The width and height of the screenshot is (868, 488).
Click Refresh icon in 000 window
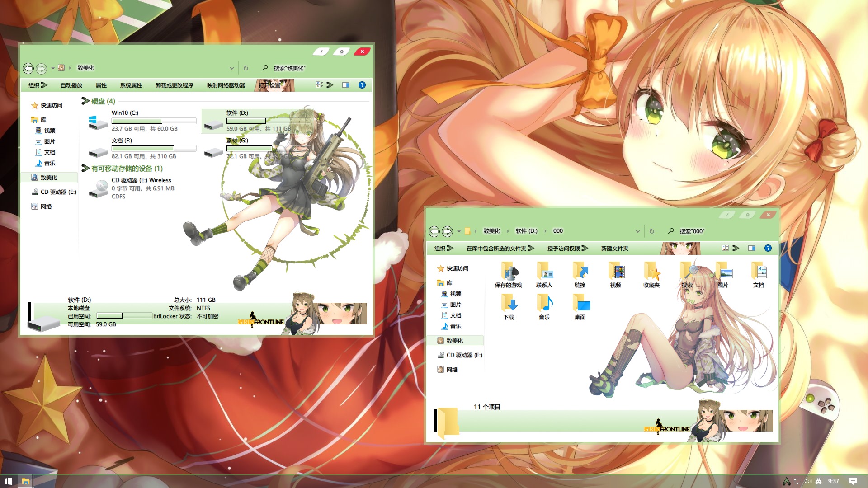pyautogui.click(x=652, y=231)
